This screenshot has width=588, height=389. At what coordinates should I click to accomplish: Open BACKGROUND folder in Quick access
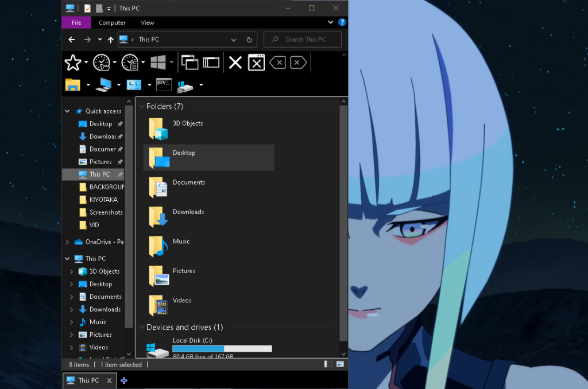point(101,186)
